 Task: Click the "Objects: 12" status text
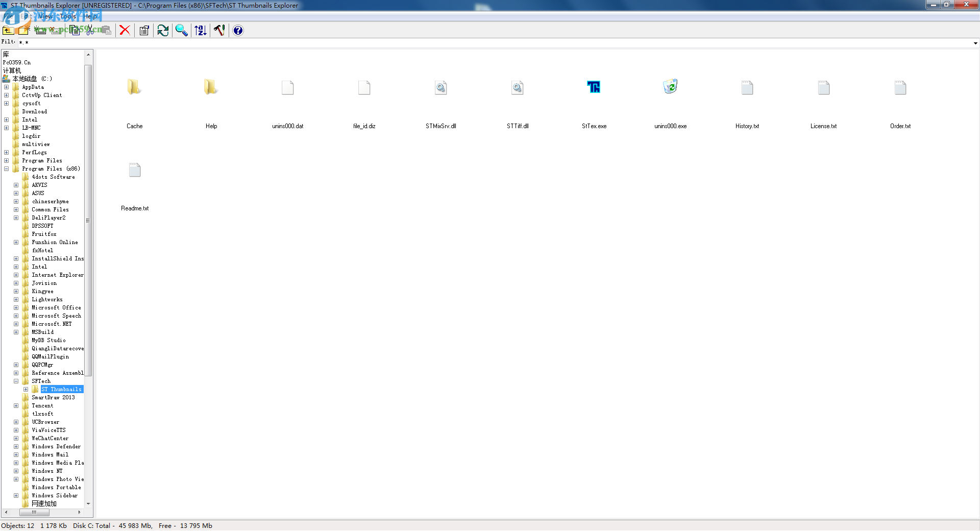tap(18, 526)
